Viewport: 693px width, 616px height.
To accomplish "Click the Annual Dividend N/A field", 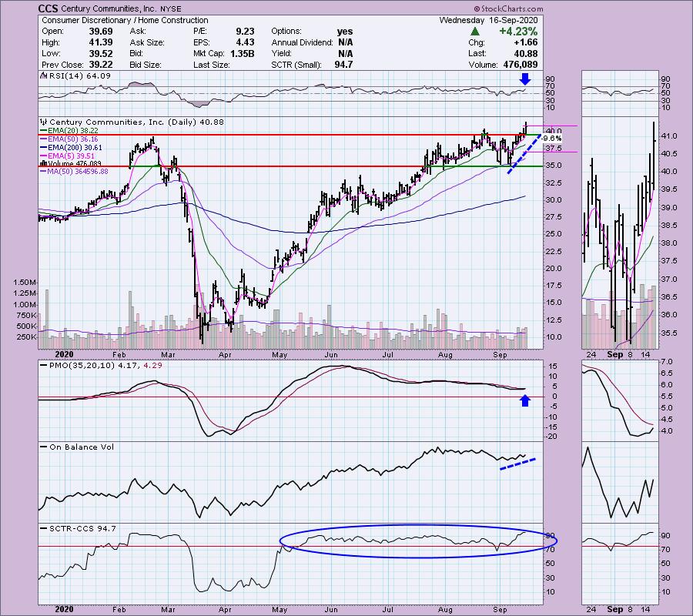I will tap(312, 42).
